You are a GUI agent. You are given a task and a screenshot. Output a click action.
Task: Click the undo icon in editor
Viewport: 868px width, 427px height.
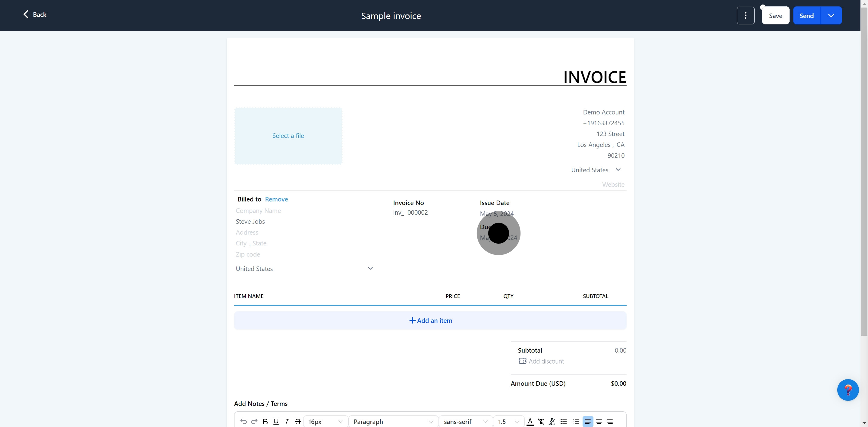pyautogui.click(x=243, y=421)
